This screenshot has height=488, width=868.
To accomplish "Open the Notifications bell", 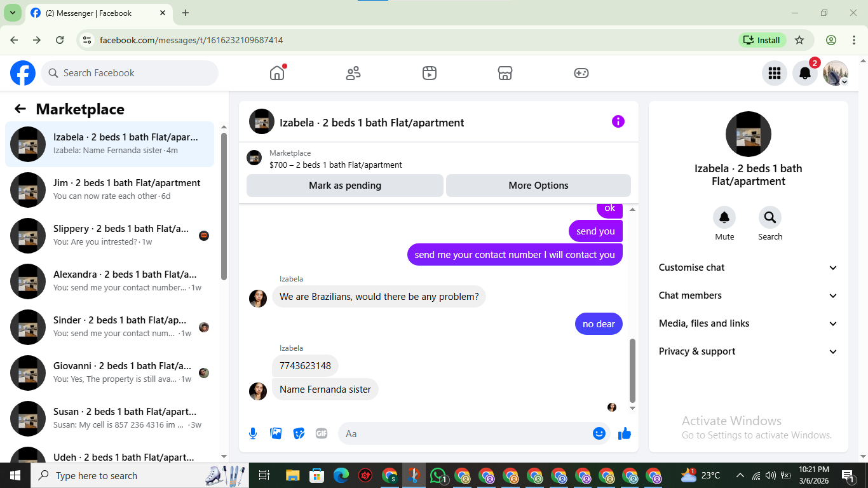I will (x=804, y=73).
